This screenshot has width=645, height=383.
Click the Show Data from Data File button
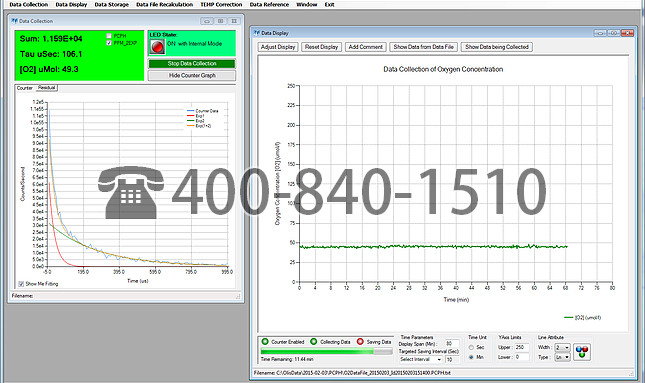(x=423, y=47)
